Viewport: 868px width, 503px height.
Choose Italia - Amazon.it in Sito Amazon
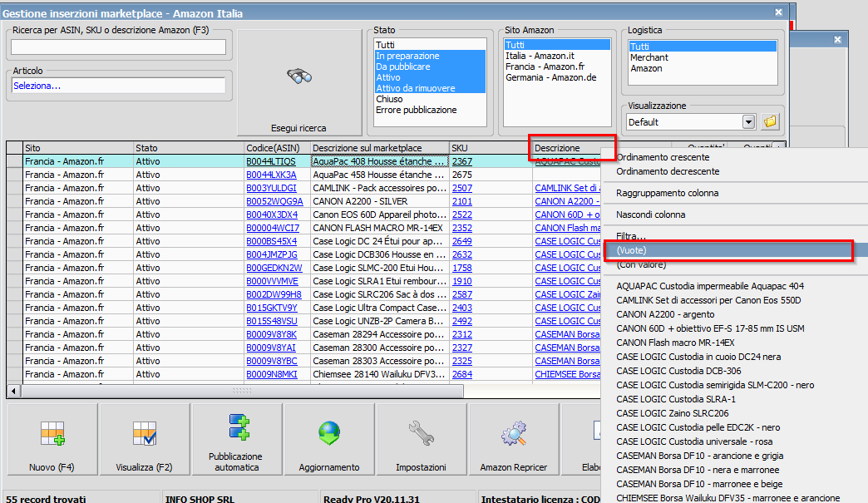pyautogui.click(x=557, y=56)
